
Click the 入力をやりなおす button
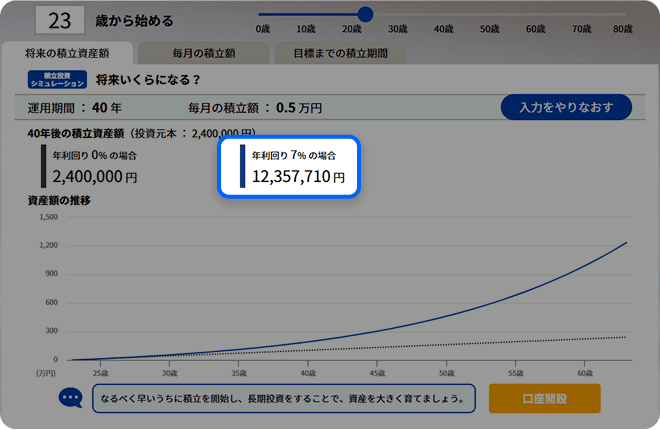coord(566,107)
